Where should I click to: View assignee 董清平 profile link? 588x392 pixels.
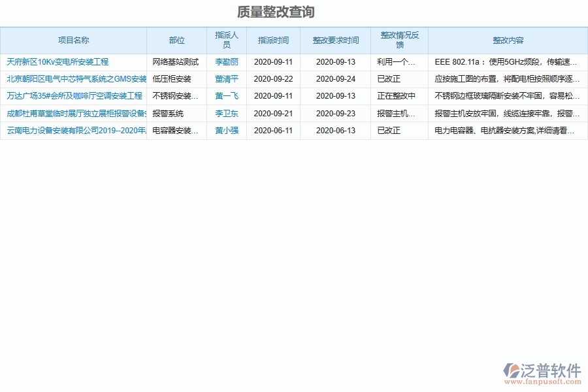[x=226, y=78]
